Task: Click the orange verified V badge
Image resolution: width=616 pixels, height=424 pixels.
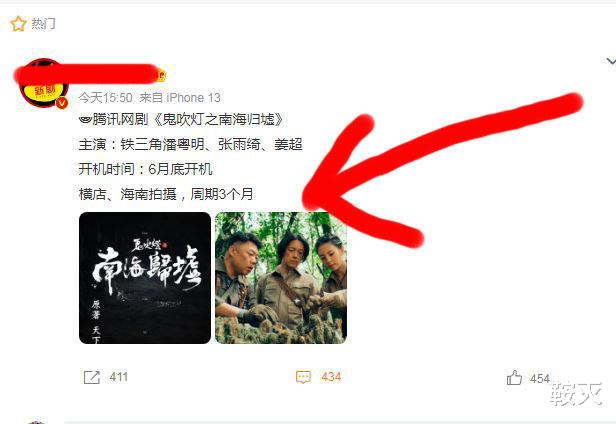Action: (x=62, y=103)
